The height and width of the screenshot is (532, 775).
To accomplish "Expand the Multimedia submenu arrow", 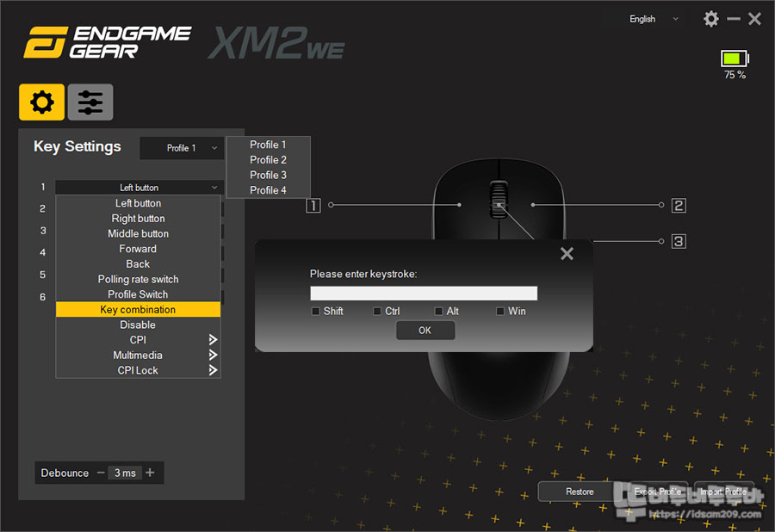I will coord(213,356).
